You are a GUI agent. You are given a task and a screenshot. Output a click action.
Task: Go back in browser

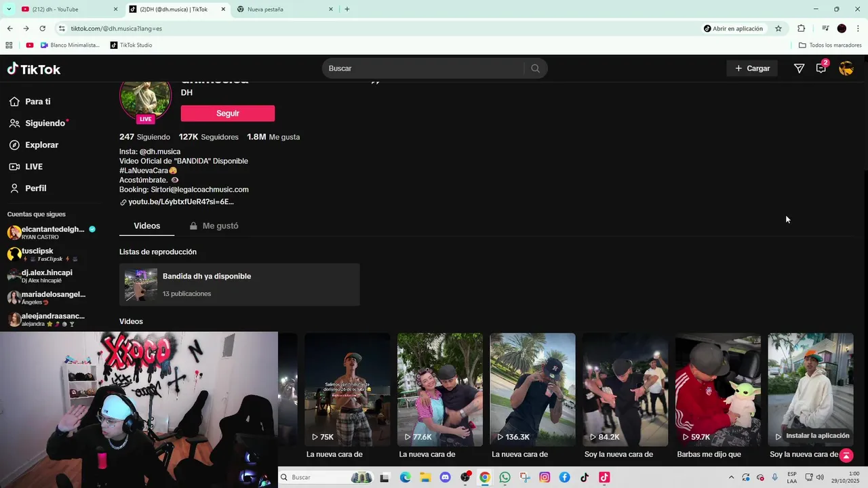9,28
